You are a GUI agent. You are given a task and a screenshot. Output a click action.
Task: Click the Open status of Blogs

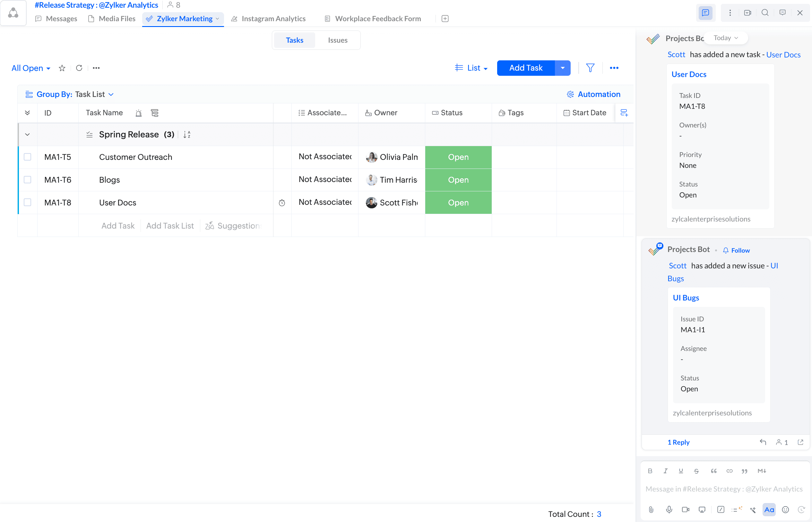458,180
